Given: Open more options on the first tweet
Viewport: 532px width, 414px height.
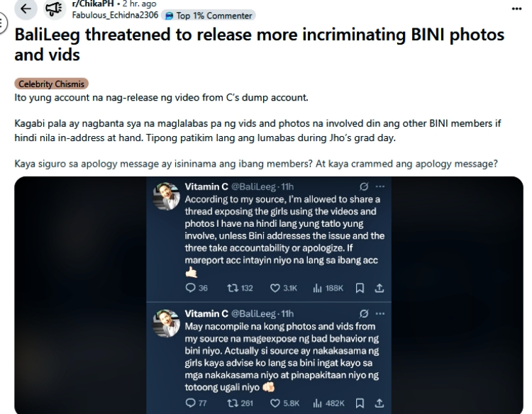Looking at the screenshot, I should point(380,186).
